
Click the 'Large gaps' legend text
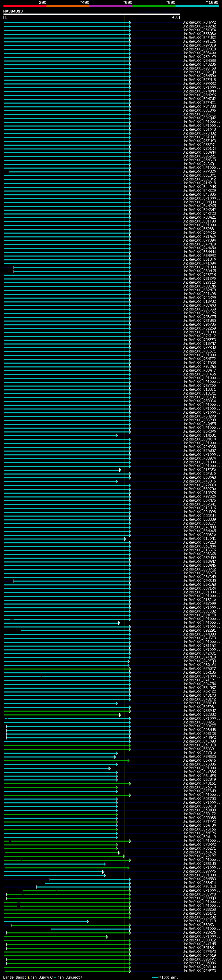point(15,977)
